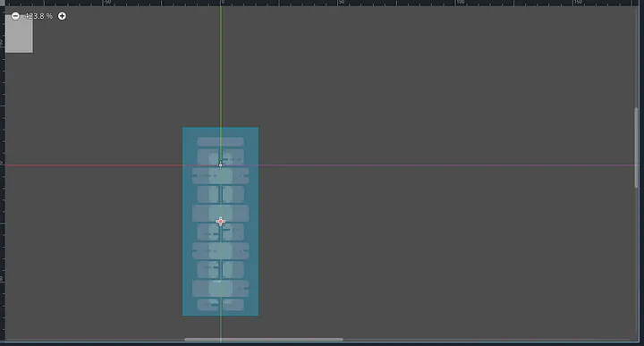The height and width of the screenshot is (346, 644).
Task: Click the zoom in plus icon
Action: 62,16
